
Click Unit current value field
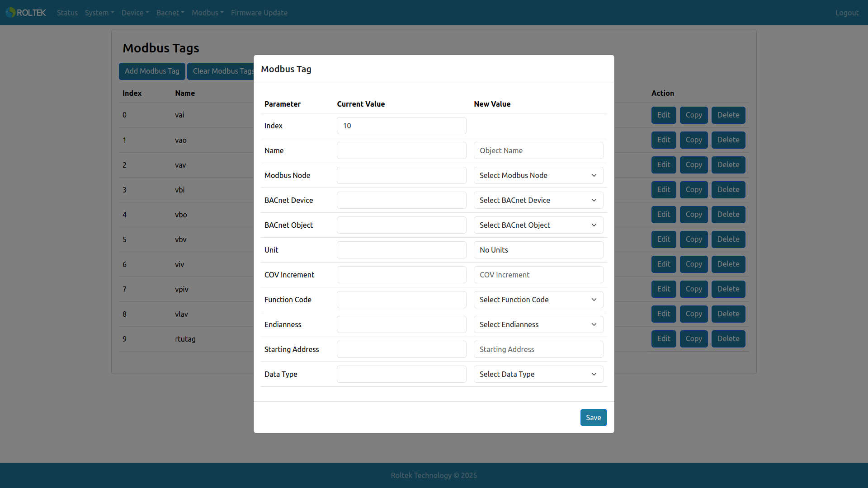(x=401, y=250)
